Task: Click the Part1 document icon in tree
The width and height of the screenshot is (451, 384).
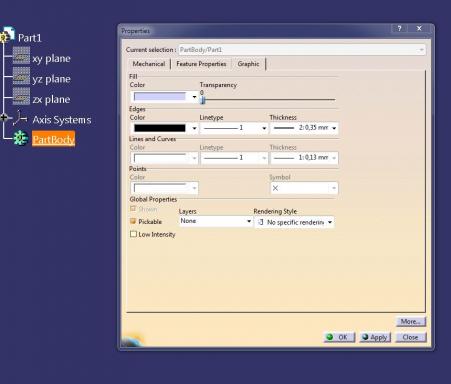Action: [8, 35]
